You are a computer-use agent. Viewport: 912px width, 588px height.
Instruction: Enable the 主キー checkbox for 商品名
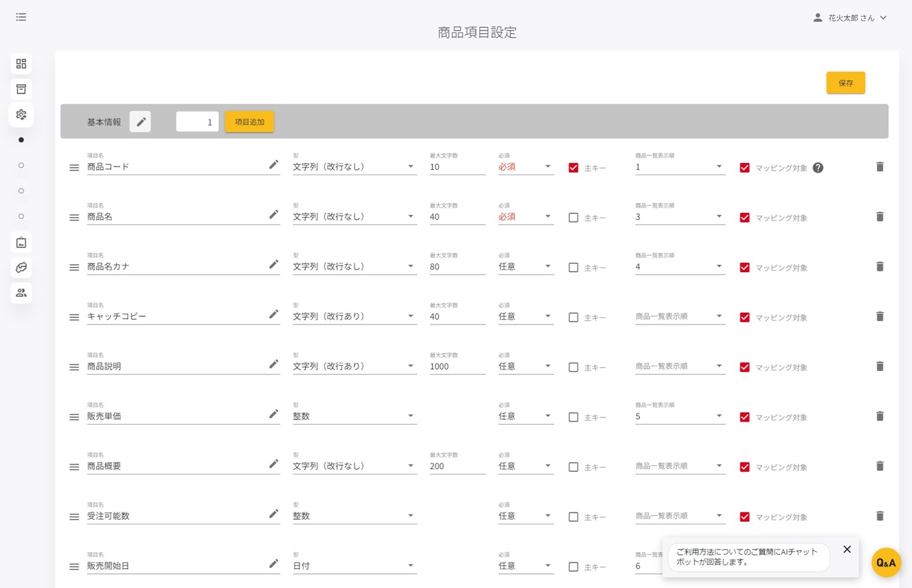[x=573, y=217]
